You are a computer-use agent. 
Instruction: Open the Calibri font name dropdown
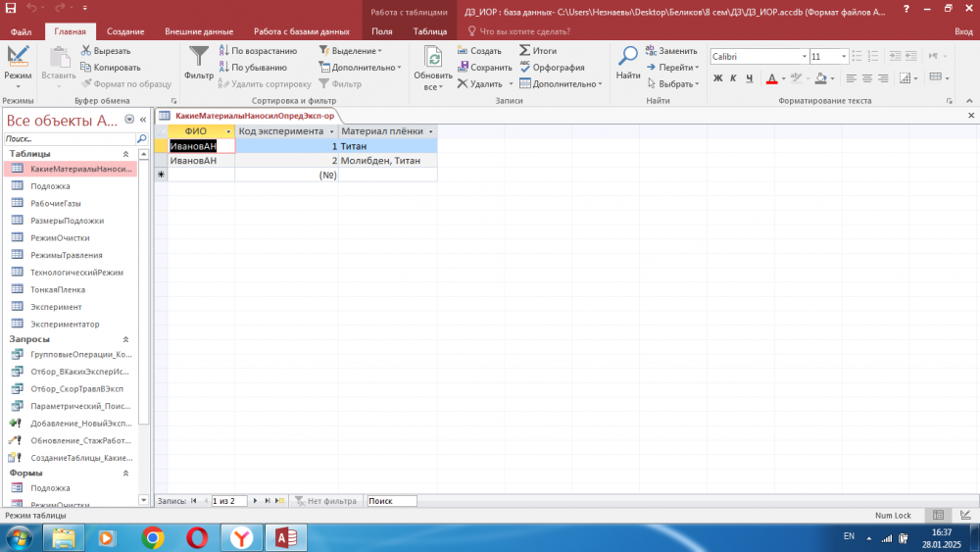(805, 57)
